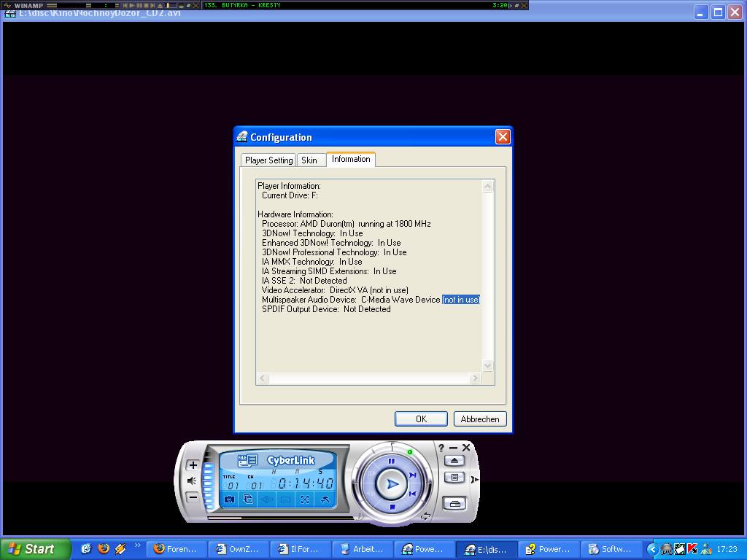Open the menu/playlist button below eject
The width and height of the screenshot is (747, 560).
tap(454, 478)
